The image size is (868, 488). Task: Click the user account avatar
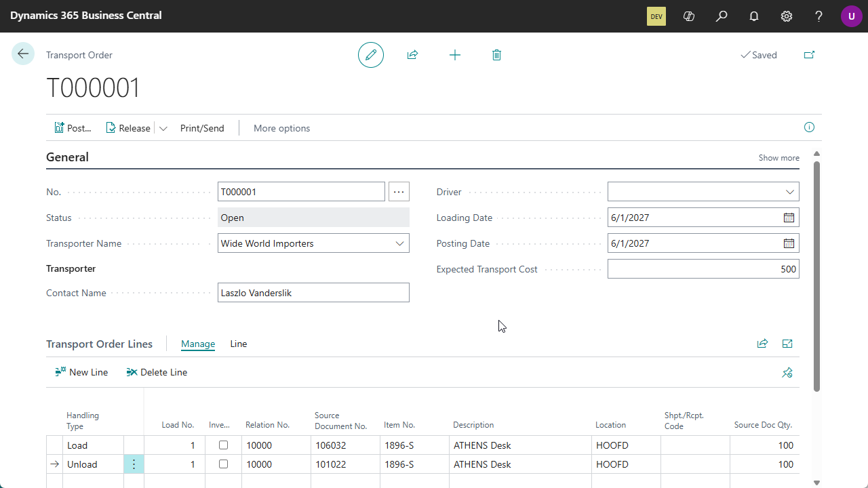(x=852, y=16)
